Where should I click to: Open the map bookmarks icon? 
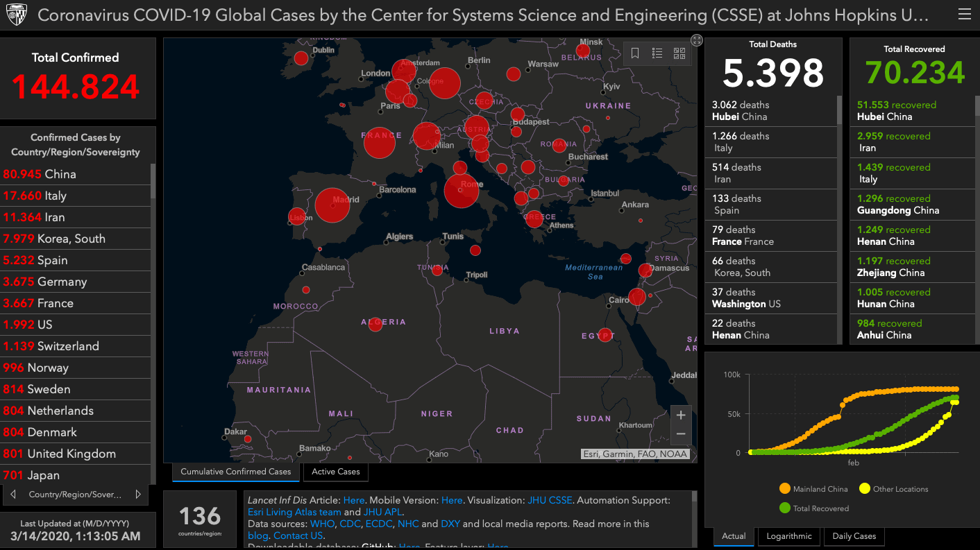tap(635, 53)
